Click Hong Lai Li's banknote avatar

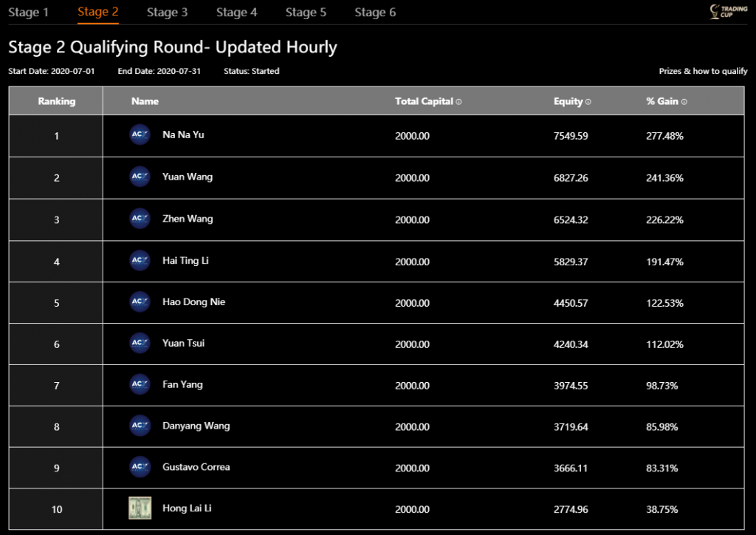[x=140, y=508]
